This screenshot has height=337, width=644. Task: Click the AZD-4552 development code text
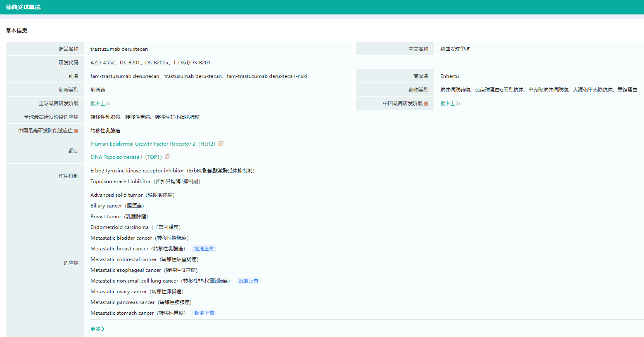[102, 63]
